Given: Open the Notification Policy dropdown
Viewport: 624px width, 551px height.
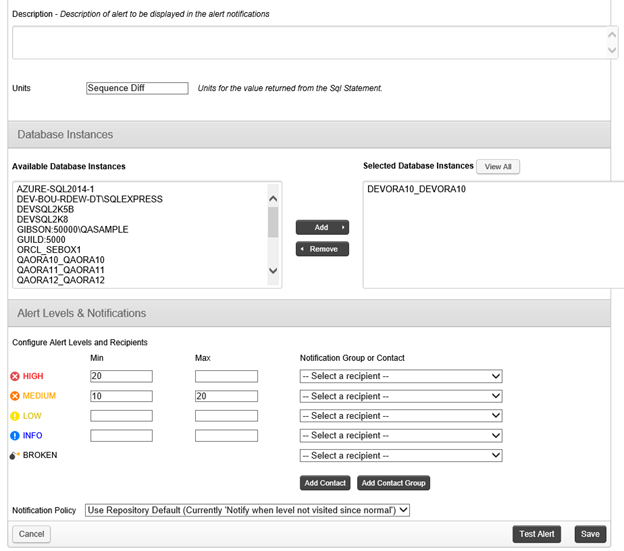Looking at the screenshot, I should click(247, 510).
